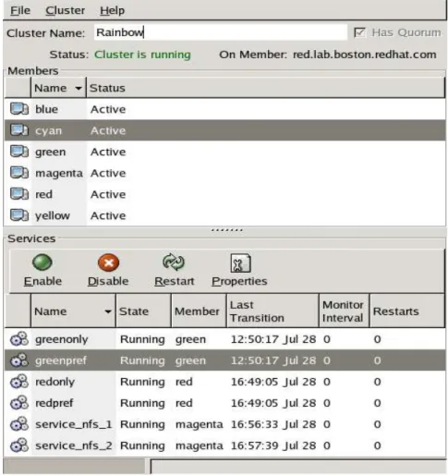Click gears icon beside redonly service
This screenshot has height=476, width=448.
19,382
